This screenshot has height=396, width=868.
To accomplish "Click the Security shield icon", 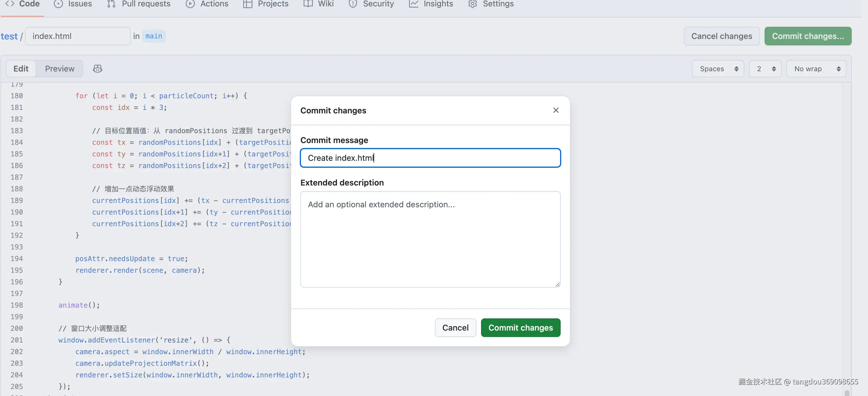I will click(x=353, y=4).
